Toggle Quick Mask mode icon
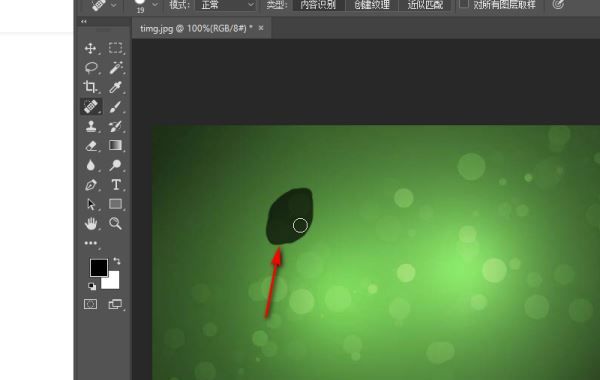The width and height of the screenshot is (600, 380). coord(90,304)
